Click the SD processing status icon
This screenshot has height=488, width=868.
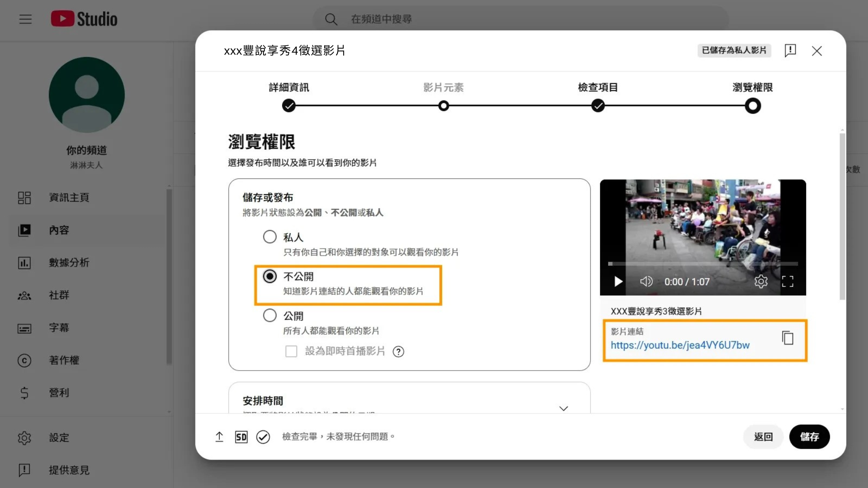pos(241,436)
